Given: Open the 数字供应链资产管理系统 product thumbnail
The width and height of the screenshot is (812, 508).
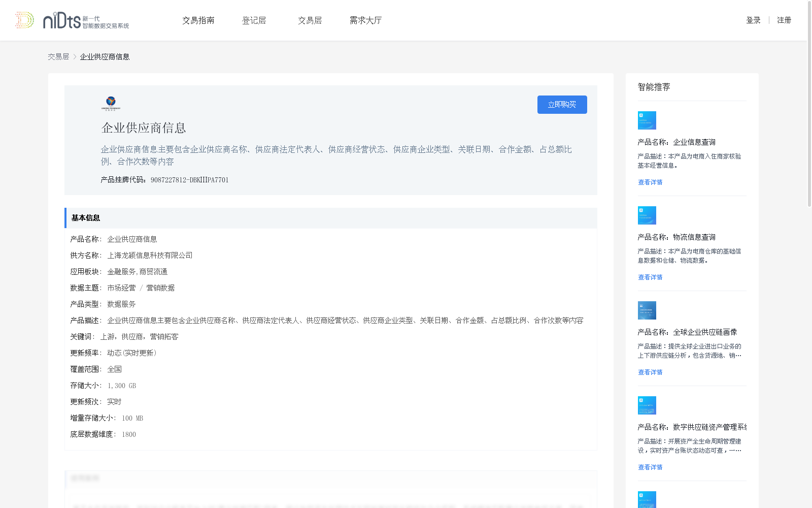Looking at the screenshot, I should [647, 405].
